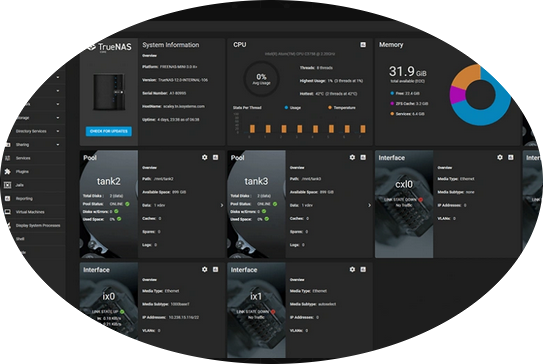The width and height of the screenshot is (543, 364).
Task: Click the Free memory blue legend dot
Action: point(392,93)
